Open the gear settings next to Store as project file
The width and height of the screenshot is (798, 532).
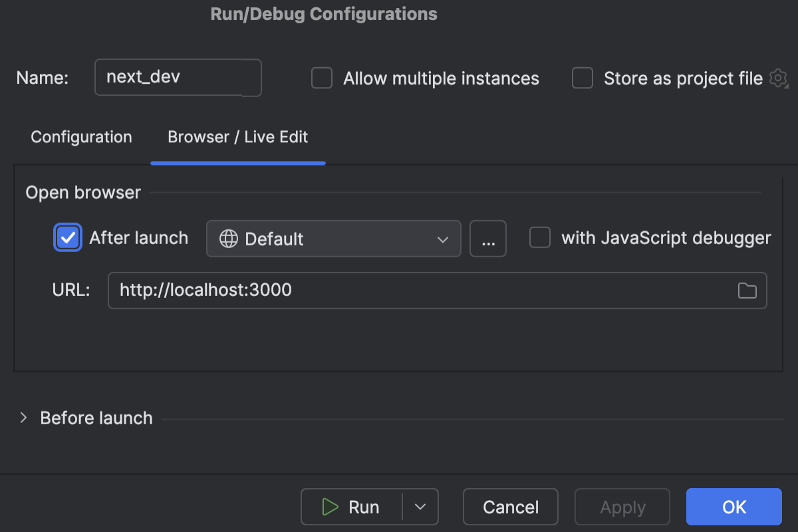[778, 78]
